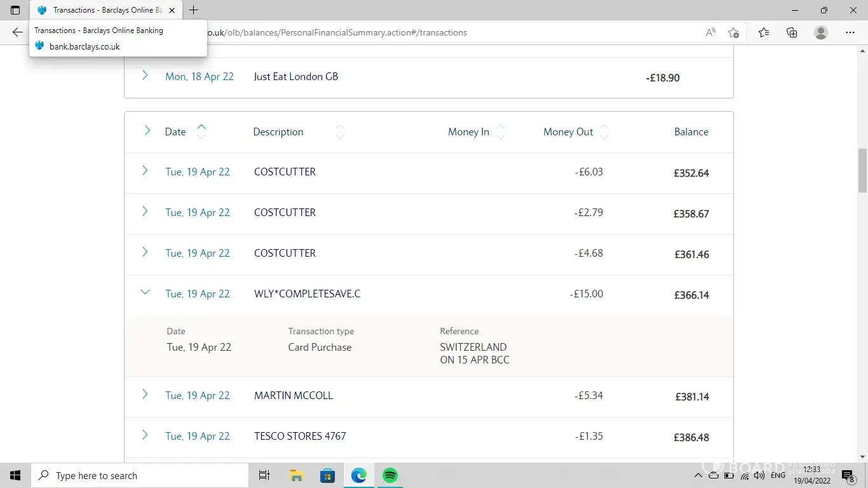Open the tab actions menu icon
The image size is (868, 488).
tap(15, 10)
